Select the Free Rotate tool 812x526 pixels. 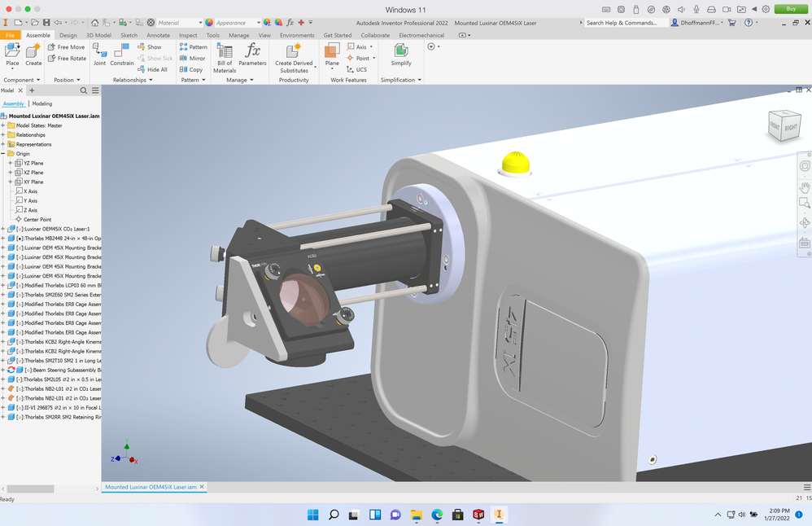67,58
